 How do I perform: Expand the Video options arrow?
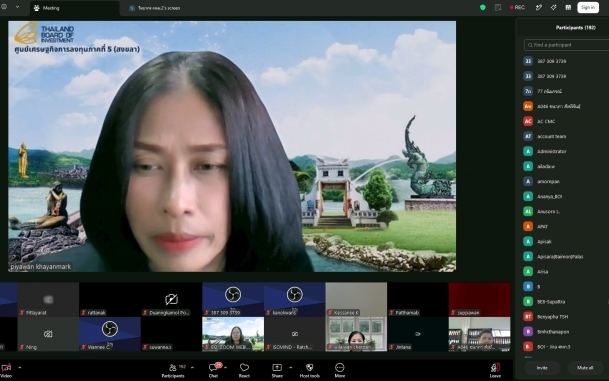click(19, 367)
